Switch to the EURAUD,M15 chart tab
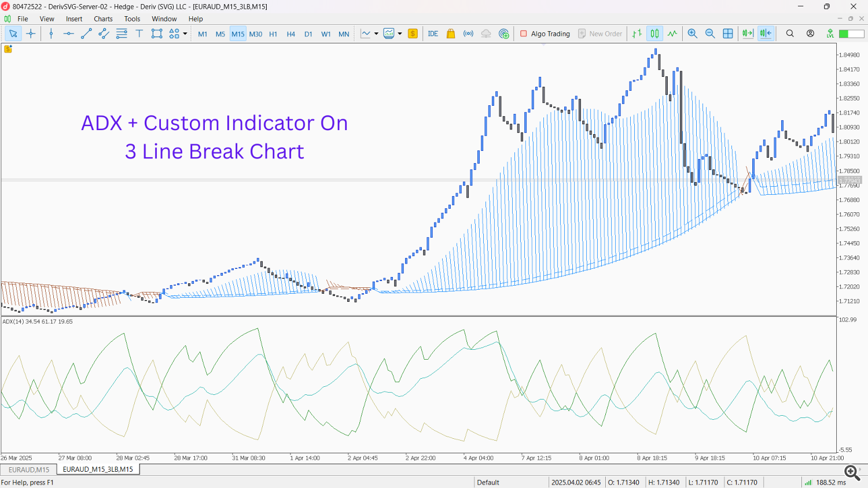 (29, 469)
